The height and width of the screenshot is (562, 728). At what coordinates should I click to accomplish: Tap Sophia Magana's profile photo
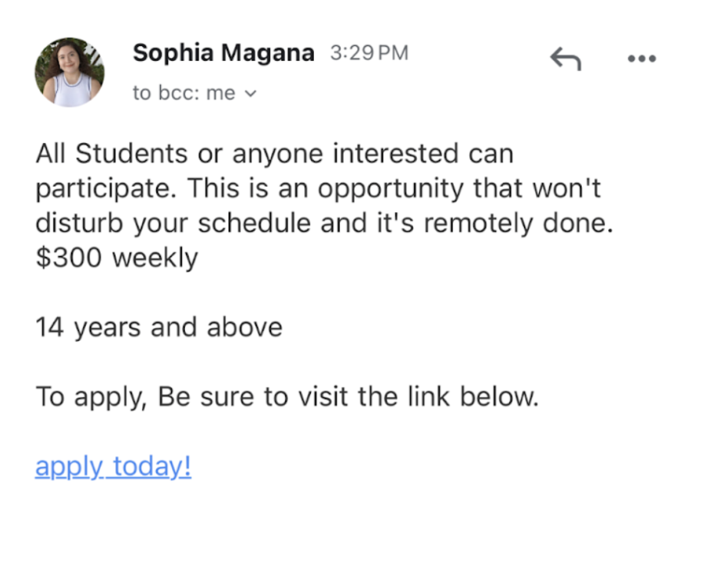70,72
